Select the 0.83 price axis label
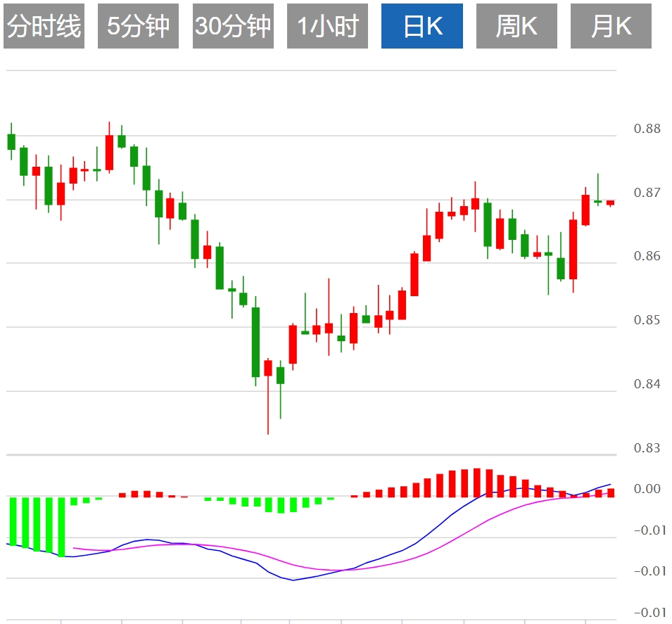The height and width of the screenshot is (624, 672). tap(647, 448)
